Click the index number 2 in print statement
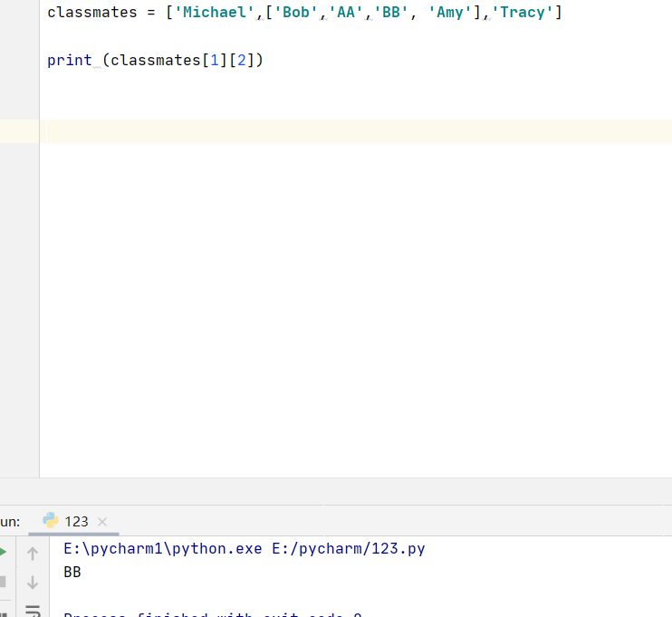Image resolution: width=672 pixels, height=617 pixels. 242,61
